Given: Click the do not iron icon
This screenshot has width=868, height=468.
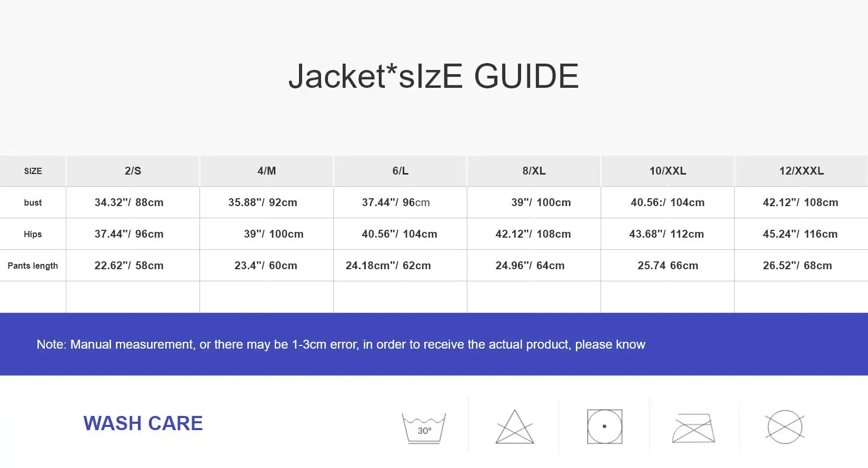Looking at the screenshot, I should pos(694,428).
